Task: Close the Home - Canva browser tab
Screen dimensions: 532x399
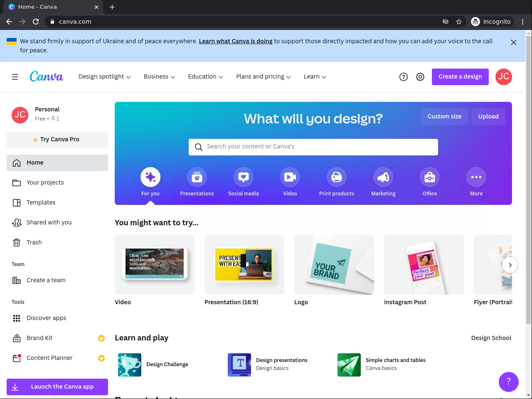Action: [96, 7]
